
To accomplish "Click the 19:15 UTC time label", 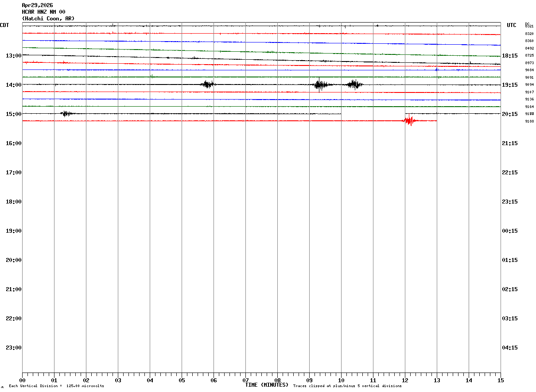I will tap(510, 85).
